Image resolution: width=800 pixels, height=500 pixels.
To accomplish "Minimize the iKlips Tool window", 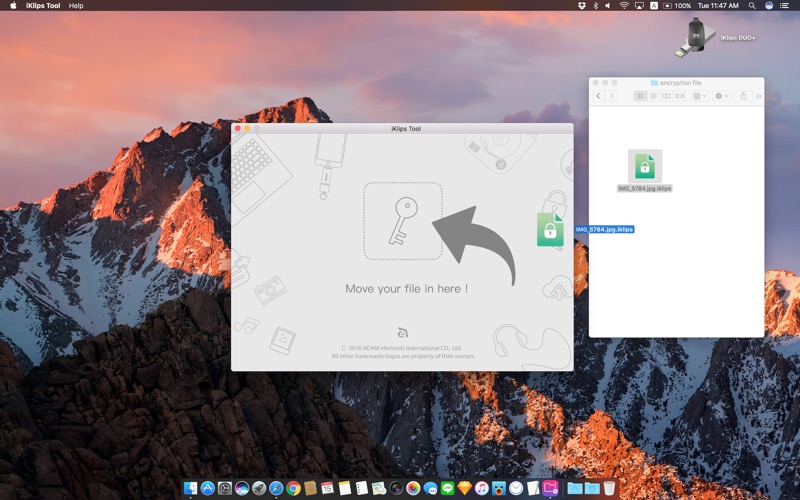I will click(247, 129).
